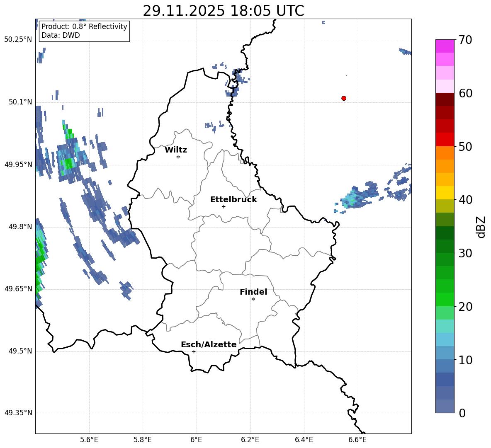Click the 49.95°N latitude label
491x448 pixels.
[x=18, y=164]
